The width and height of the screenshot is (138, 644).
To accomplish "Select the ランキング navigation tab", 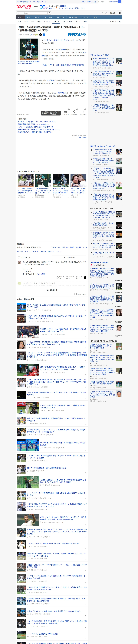I will (x=86, y=17).
